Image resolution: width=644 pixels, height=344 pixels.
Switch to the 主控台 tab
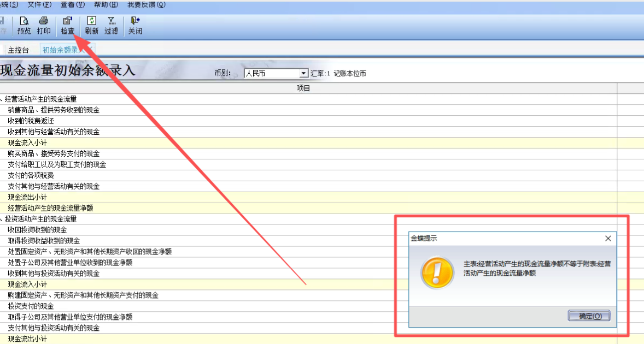pos(18,50)
